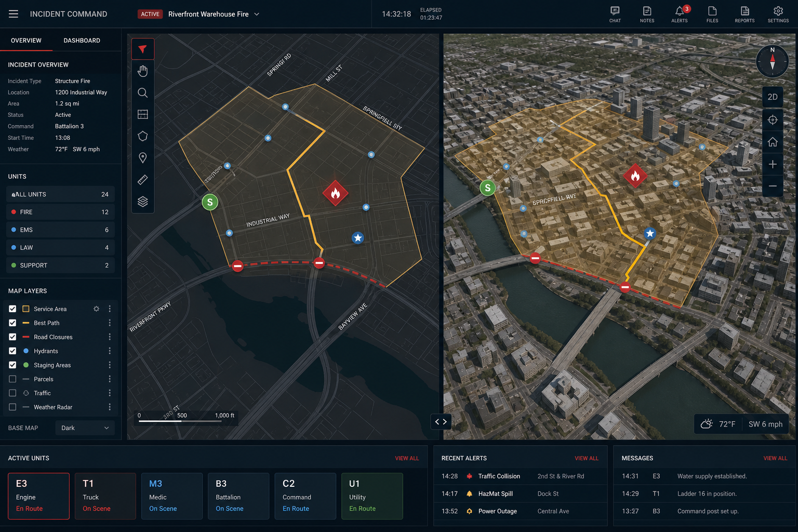Open the Files icon
The image size is (798, 532).
[712, 14]
